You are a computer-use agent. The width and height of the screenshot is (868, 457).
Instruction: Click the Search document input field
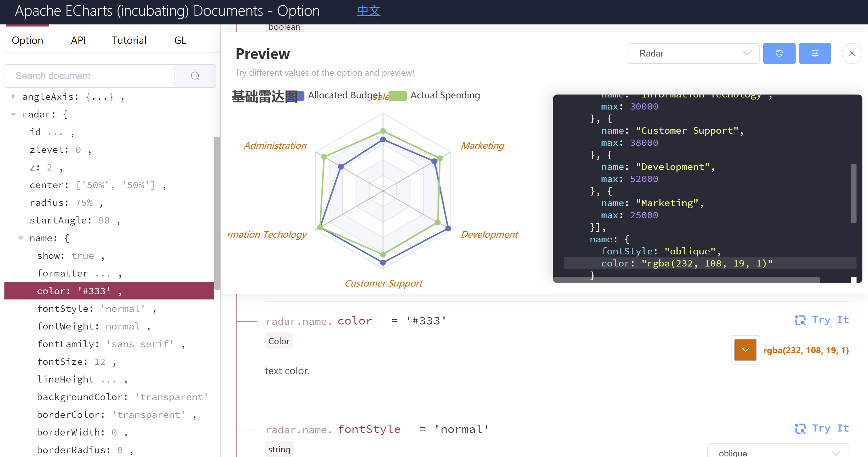pos(89,76)
